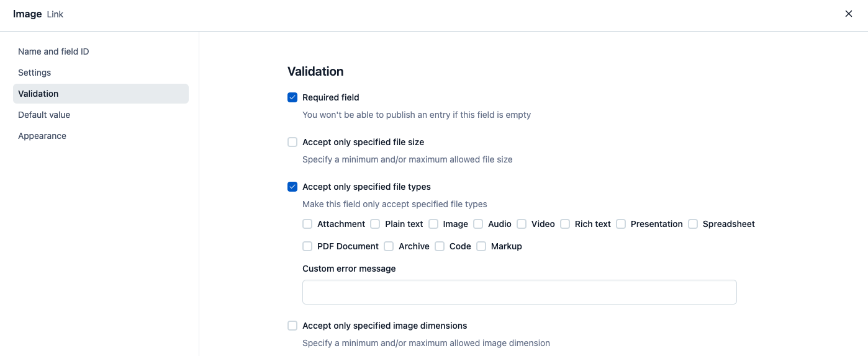Switch to Appearance section
This screenshot has height=356, width=868.
[x=42, y=136]
